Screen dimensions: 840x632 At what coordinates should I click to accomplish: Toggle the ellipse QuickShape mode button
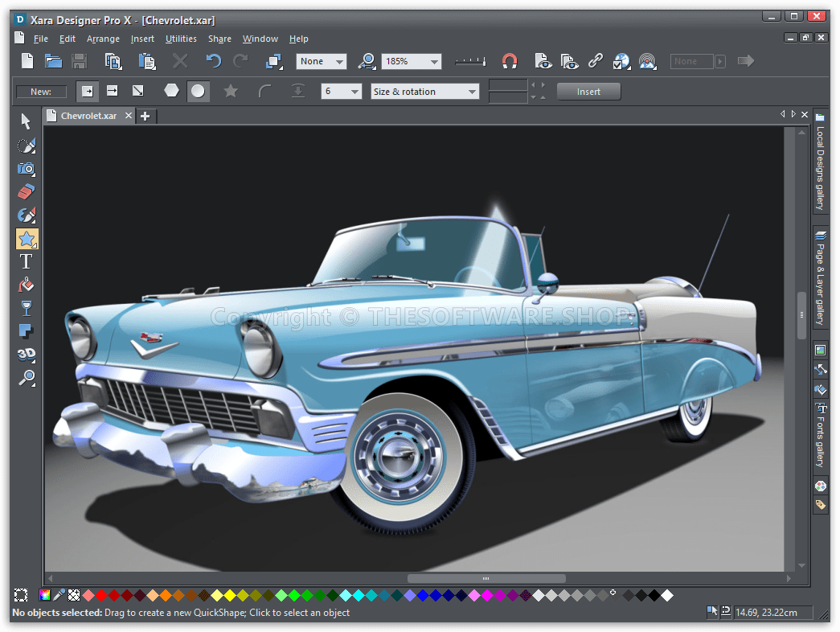198,92
